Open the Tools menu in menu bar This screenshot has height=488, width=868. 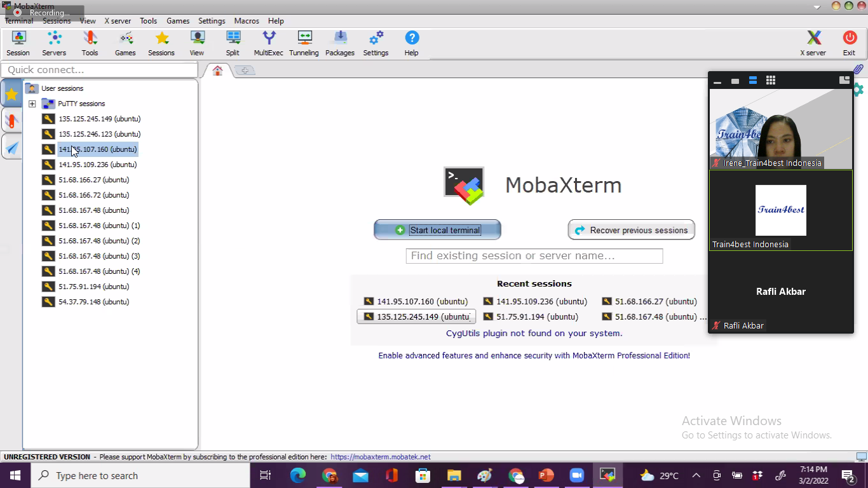[x=148, y=21]
